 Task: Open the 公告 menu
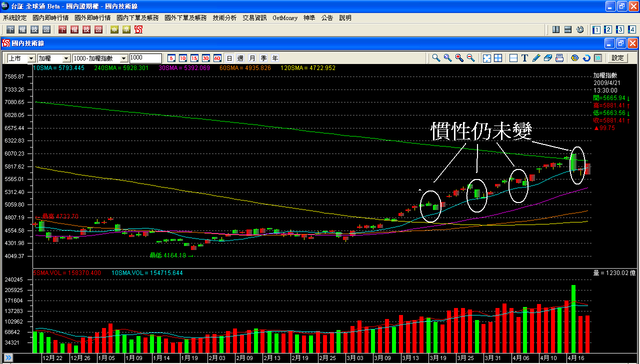pyautogui.click(x=327, y=18)
